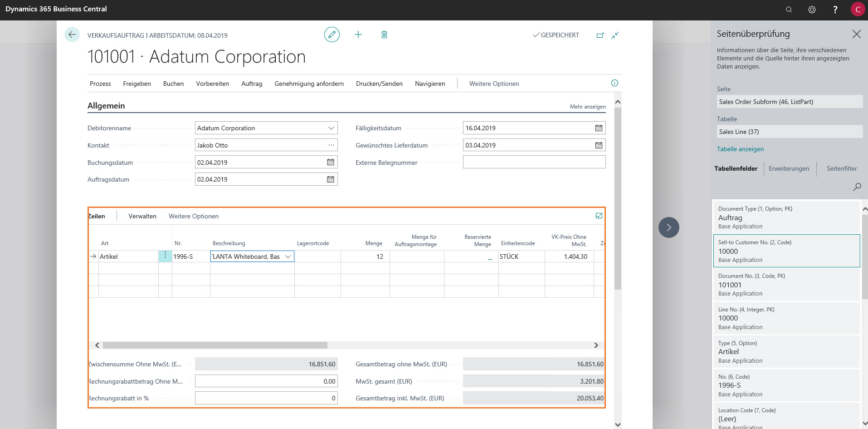Click the plus icon to create new
Viewport: 868px width, 429px height.
(358, 35)
